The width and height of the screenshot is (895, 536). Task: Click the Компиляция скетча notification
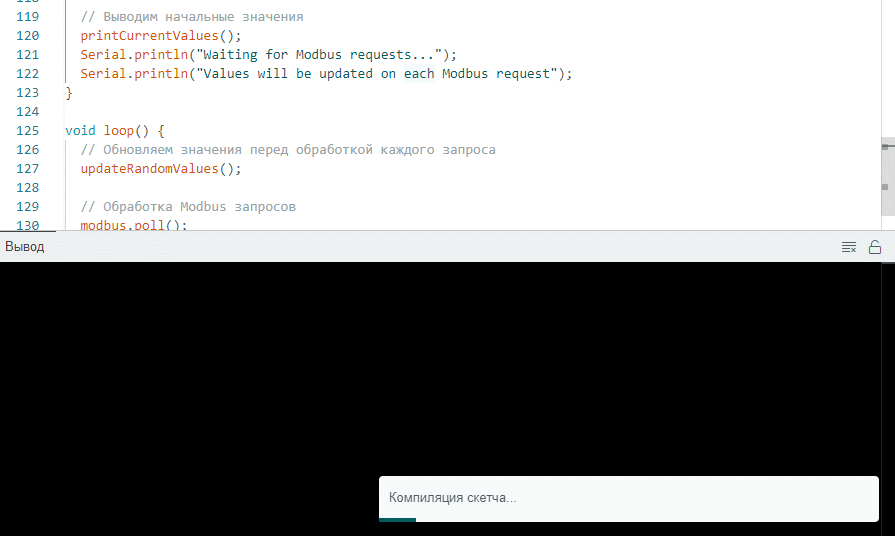tap(628, 497)
